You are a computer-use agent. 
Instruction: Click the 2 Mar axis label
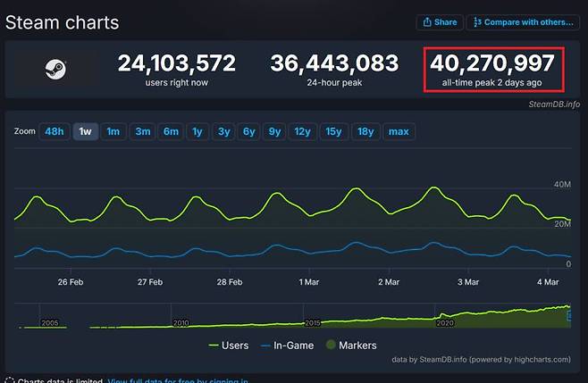tap(389, 282)
